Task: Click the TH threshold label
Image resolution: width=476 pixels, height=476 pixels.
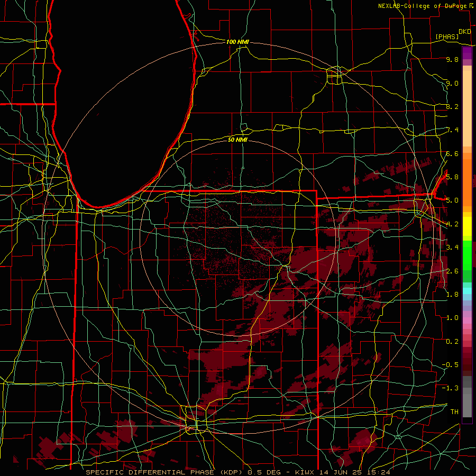Action: (454, 411)
